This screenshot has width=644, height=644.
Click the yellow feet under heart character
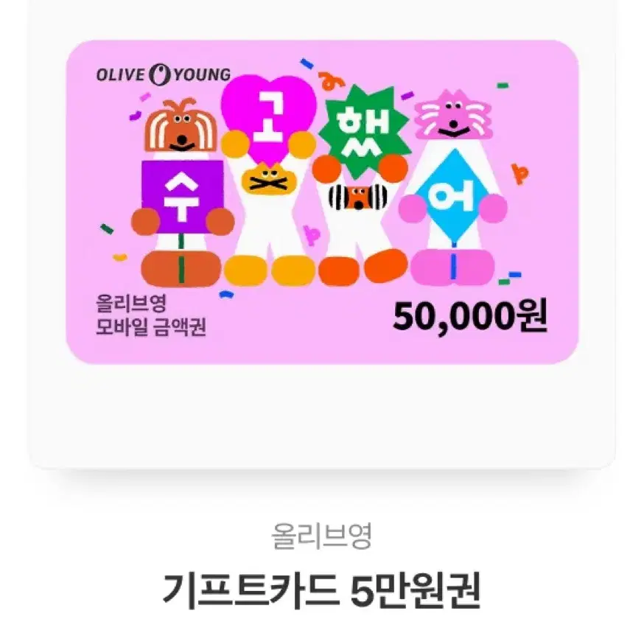[x=270, y=270]
